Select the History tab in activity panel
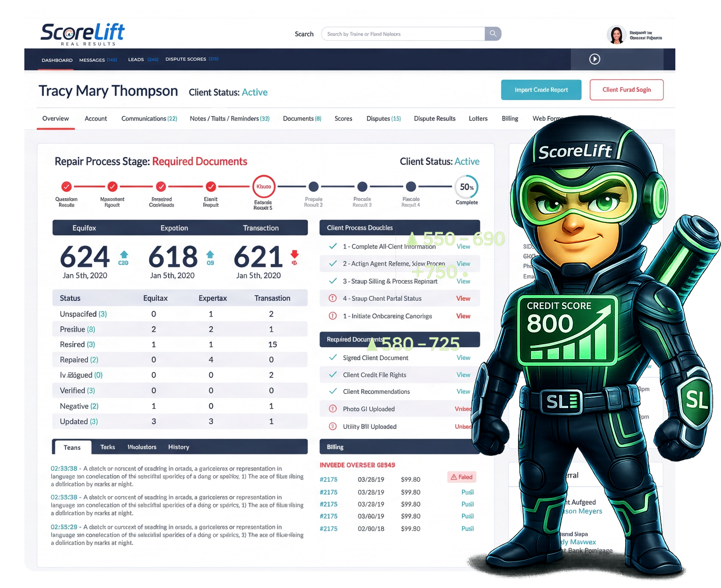Viewport: 721px width, 588px height. (x=178, y=447)
